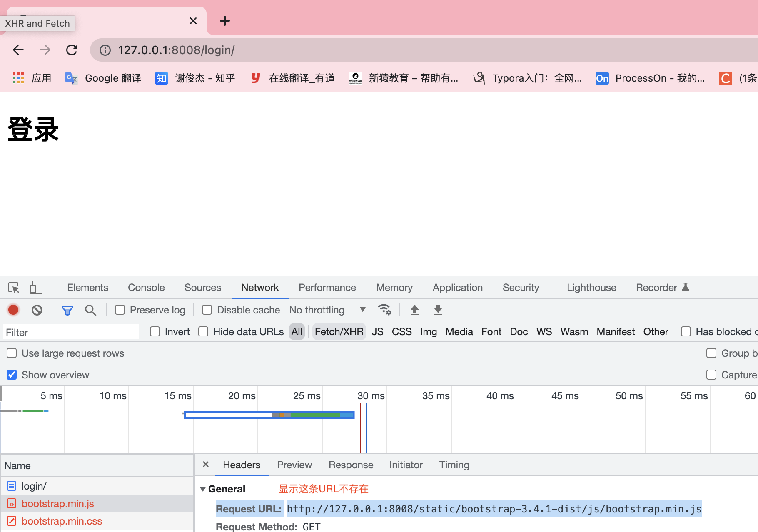Select the bootstrap.min.css request
758x532 pixels.
[x=97, y=521]
